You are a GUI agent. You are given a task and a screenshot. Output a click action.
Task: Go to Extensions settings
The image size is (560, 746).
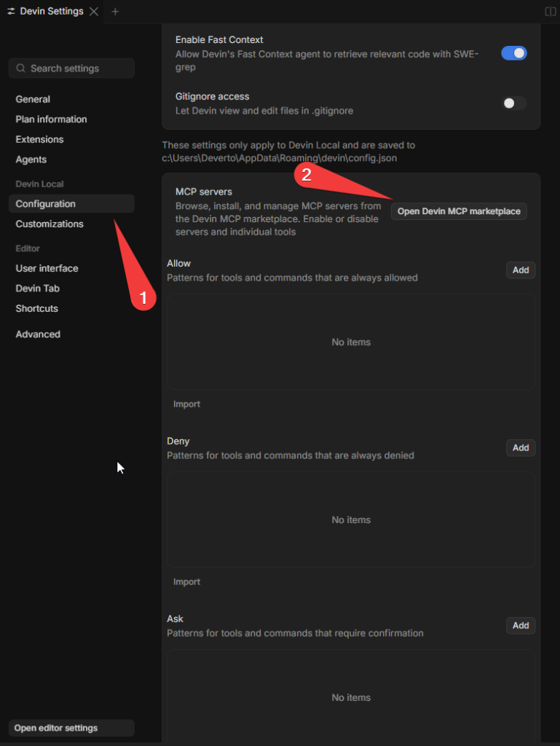coord(39,139)
